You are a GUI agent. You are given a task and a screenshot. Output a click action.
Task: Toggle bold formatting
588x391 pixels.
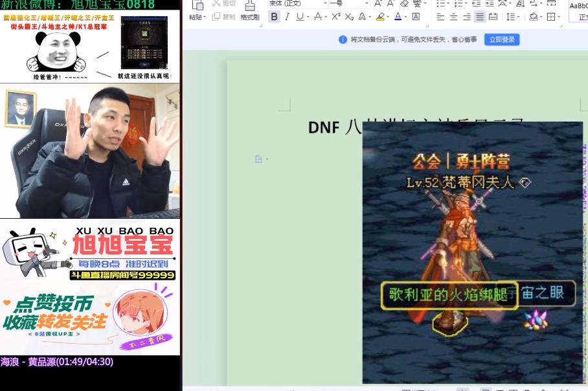(x=275, y=17)
